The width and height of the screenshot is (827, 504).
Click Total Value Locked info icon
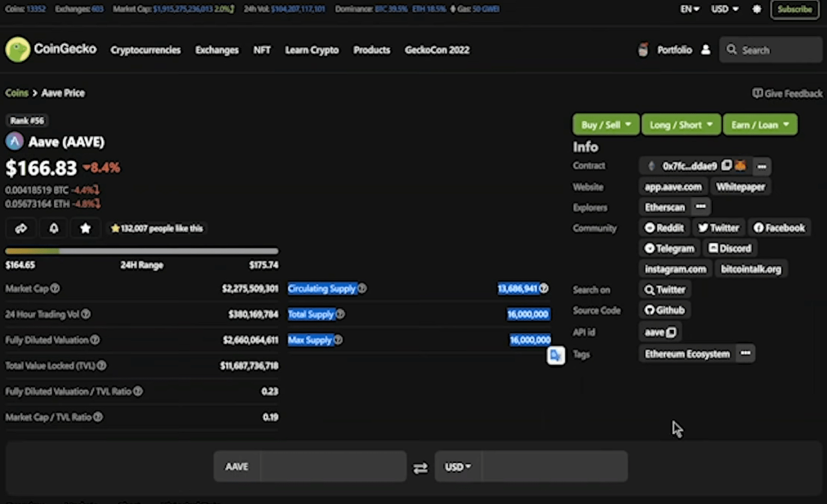coord(102,366)
